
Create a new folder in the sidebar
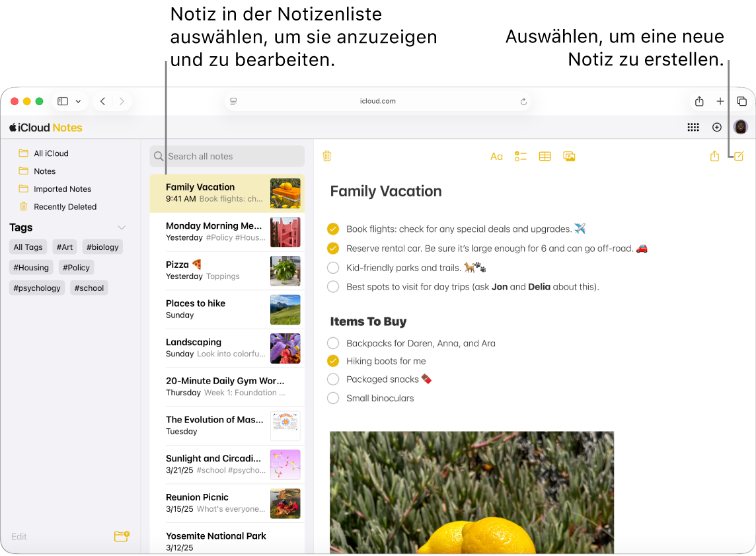click(122, 536)
